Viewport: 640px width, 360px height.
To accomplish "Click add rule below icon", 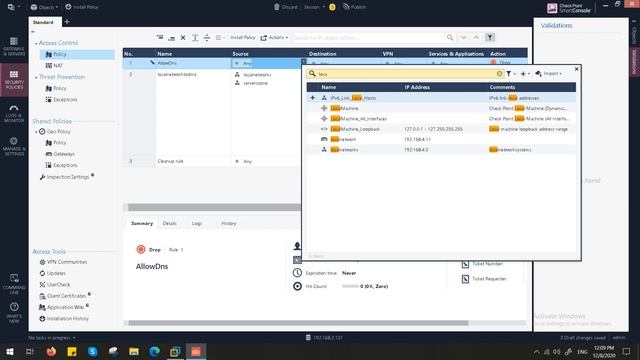I will [171, 38].
